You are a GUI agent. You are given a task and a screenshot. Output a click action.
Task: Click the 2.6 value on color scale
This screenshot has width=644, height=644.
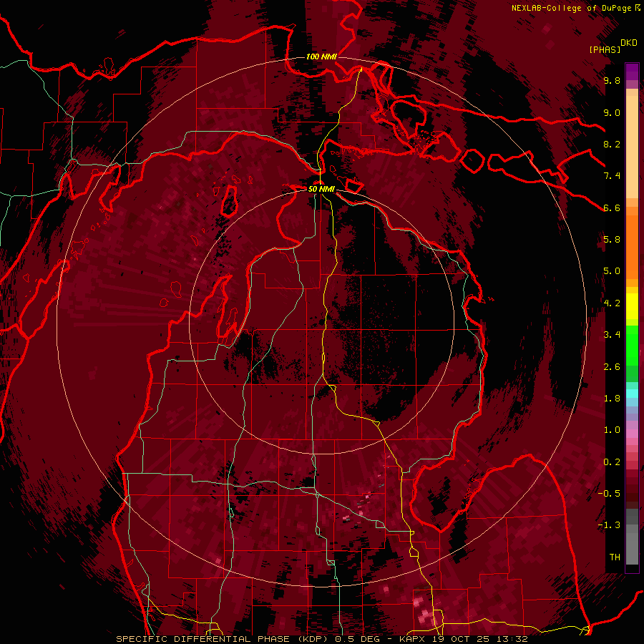click(x=612, y=367)
